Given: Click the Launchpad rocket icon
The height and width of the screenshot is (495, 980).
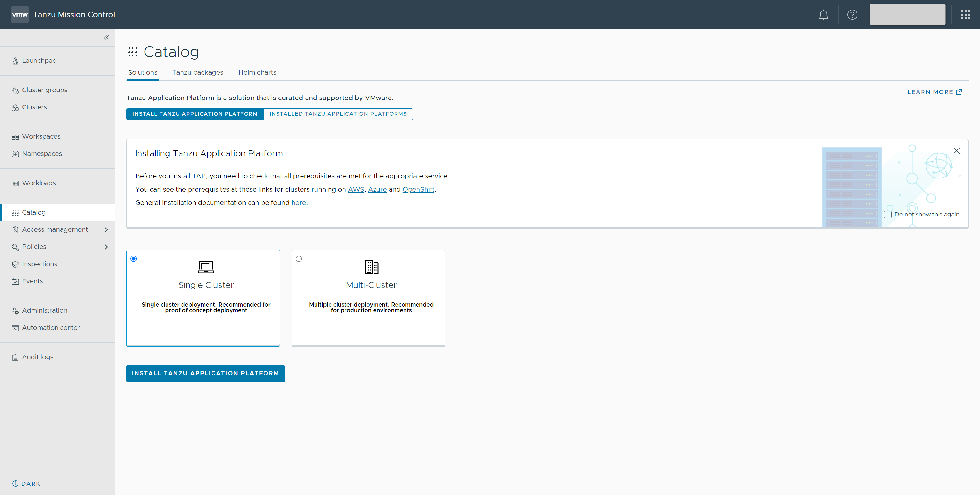Looking at the screenshot, I should 15,61.
